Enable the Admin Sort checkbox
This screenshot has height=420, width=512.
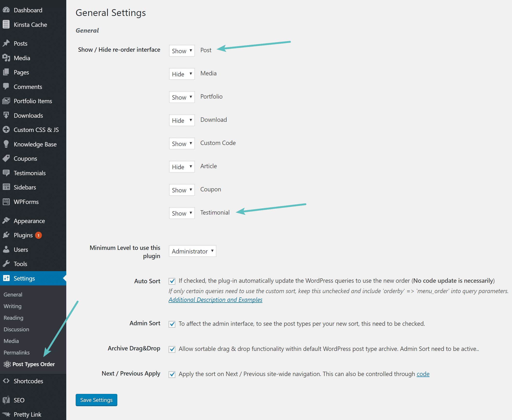point(172,324)
